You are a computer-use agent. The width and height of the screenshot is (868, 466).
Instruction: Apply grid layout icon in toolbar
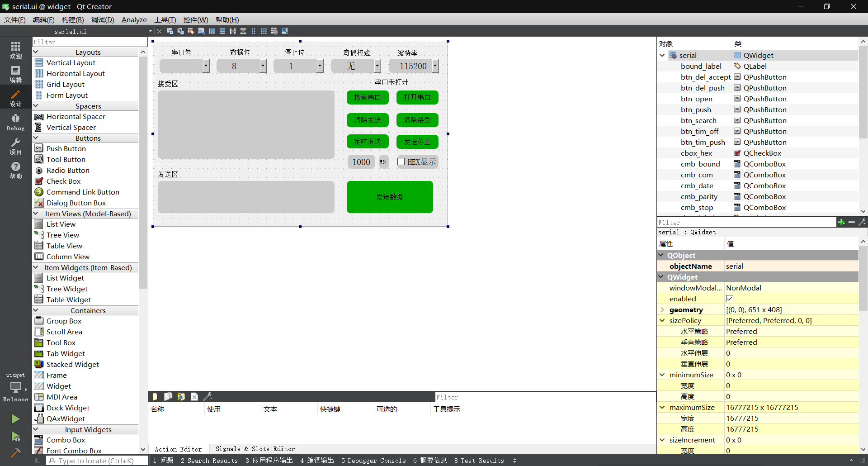[264, 31]
